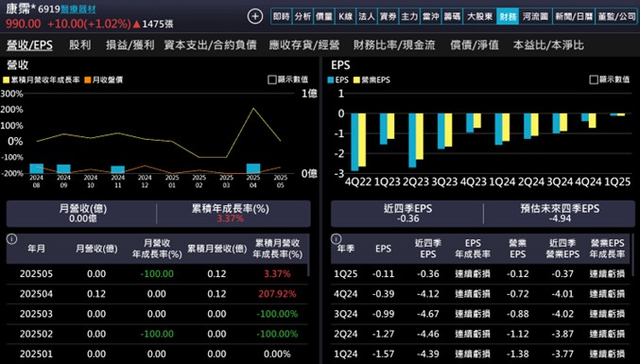Open the K線 chart tab

[x=345, y=17]
